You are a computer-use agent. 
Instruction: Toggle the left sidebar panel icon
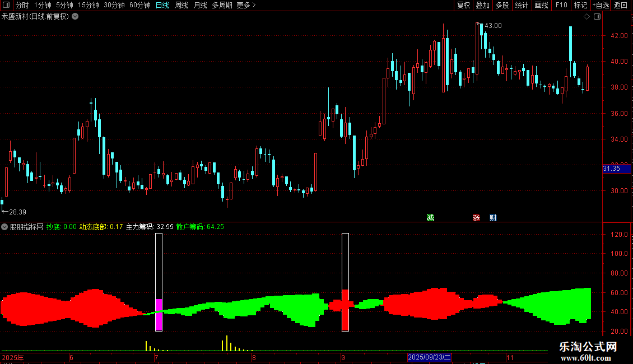click(6, 5)
